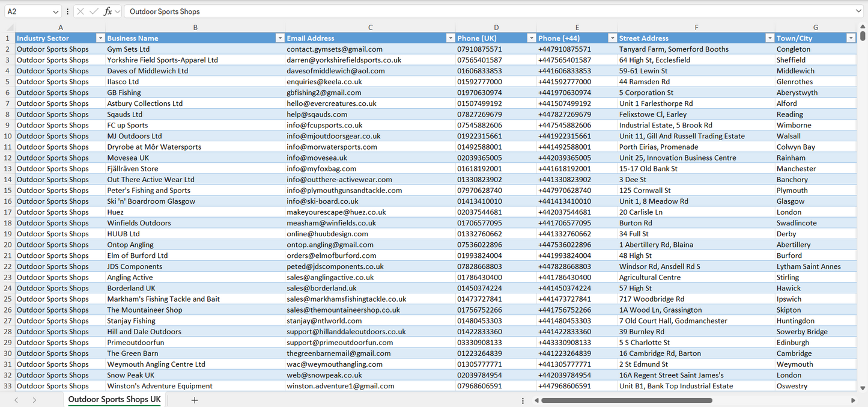Click cell 'The Mountaineer Shop'

195,310
